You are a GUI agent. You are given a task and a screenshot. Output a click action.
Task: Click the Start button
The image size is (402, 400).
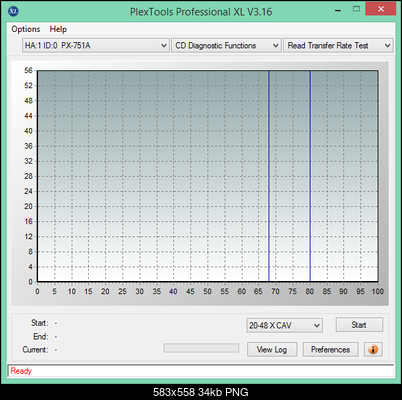(359, 325)
